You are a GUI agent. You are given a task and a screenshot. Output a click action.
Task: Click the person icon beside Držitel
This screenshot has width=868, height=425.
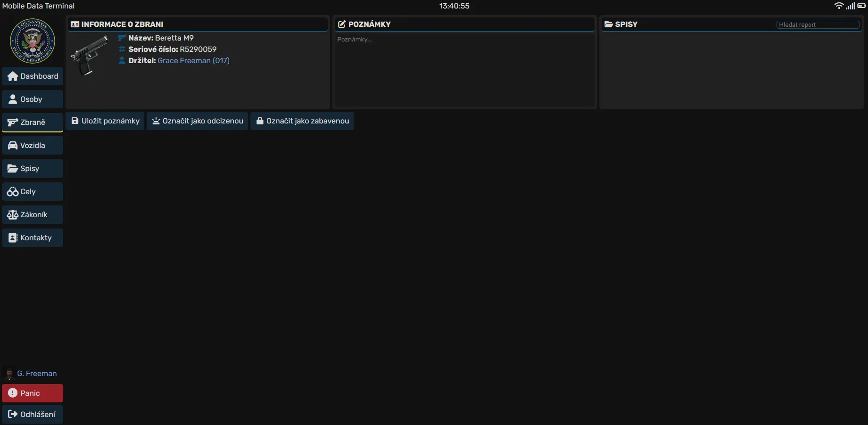(x=122, y=61)
